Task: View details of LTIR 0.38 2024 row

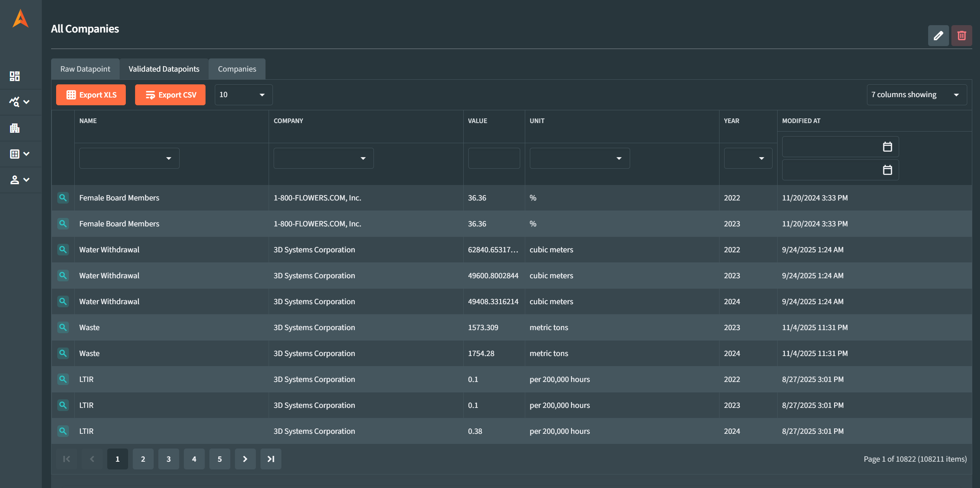Action: coord(63,431)
